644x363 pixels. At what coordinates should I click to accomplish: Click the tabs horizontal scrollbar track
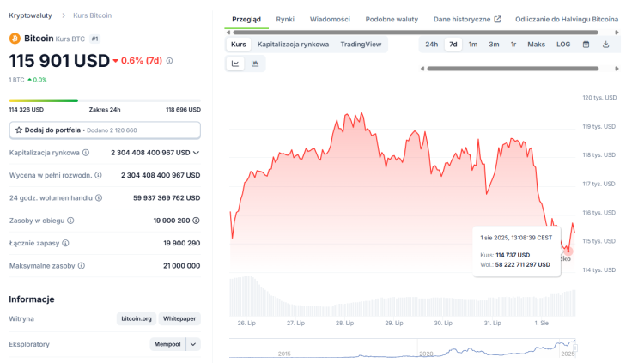(x=416, y=33)
